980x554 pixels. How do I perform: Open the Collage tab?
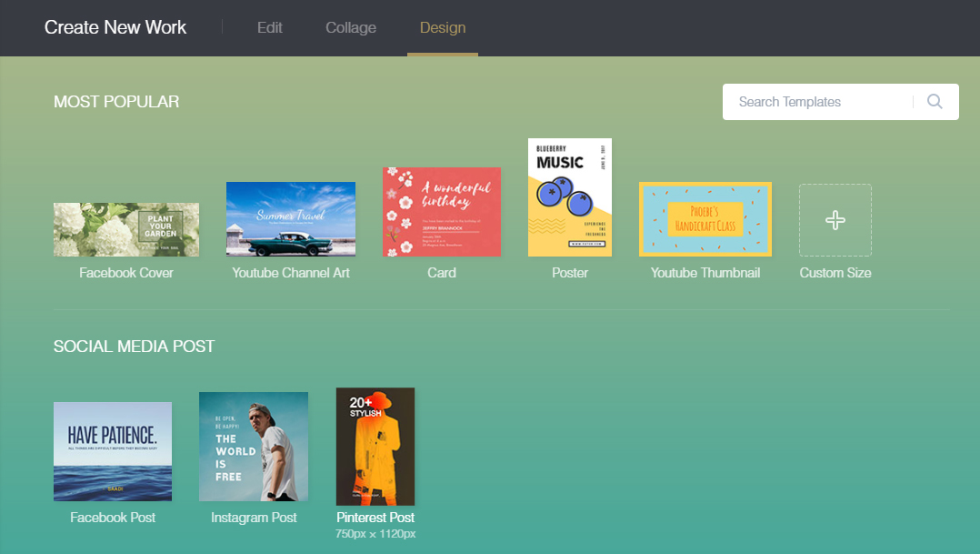click(351, 27)
